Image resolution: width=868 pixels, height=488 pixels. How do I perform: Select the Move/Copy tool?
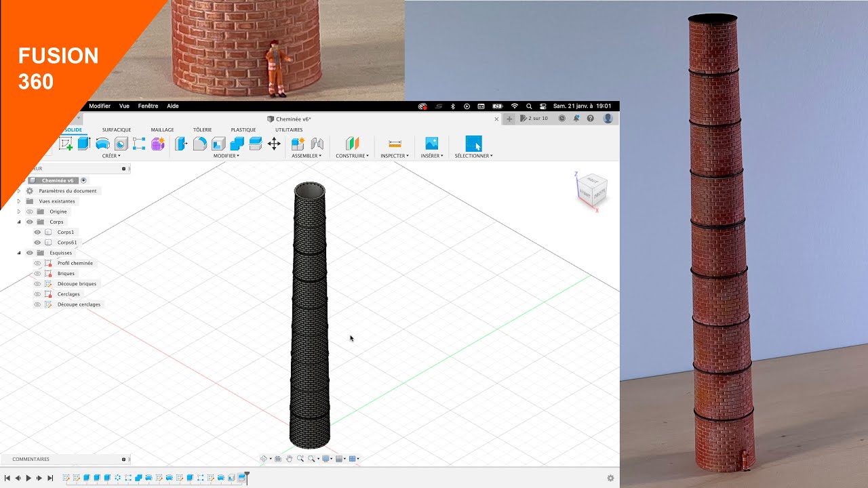(x=274, y=143)
